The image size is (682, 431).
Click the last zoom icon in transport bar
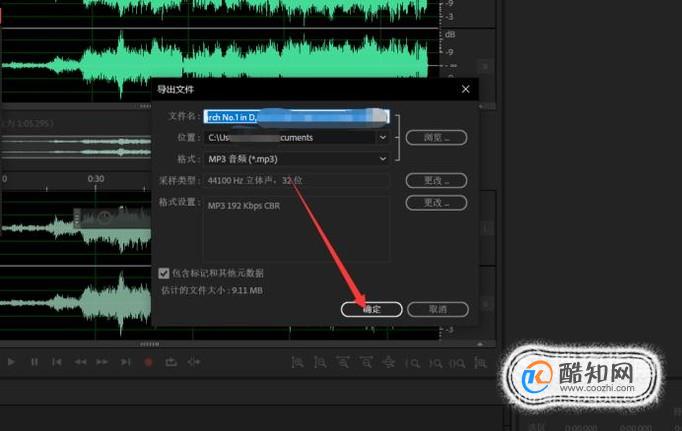point(480,363)
